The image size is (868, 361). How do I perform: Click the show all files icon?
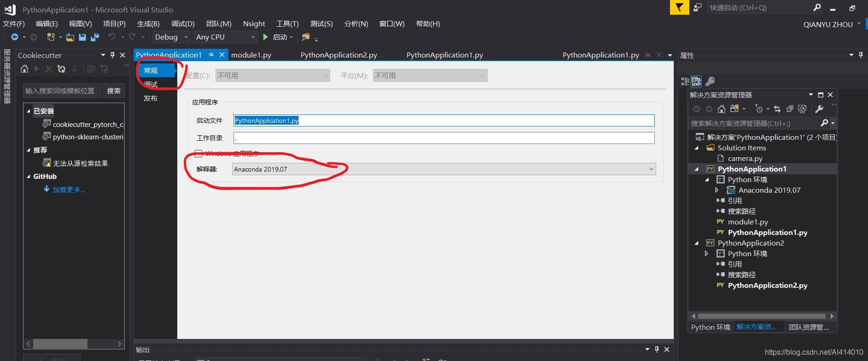click(802, 109)
